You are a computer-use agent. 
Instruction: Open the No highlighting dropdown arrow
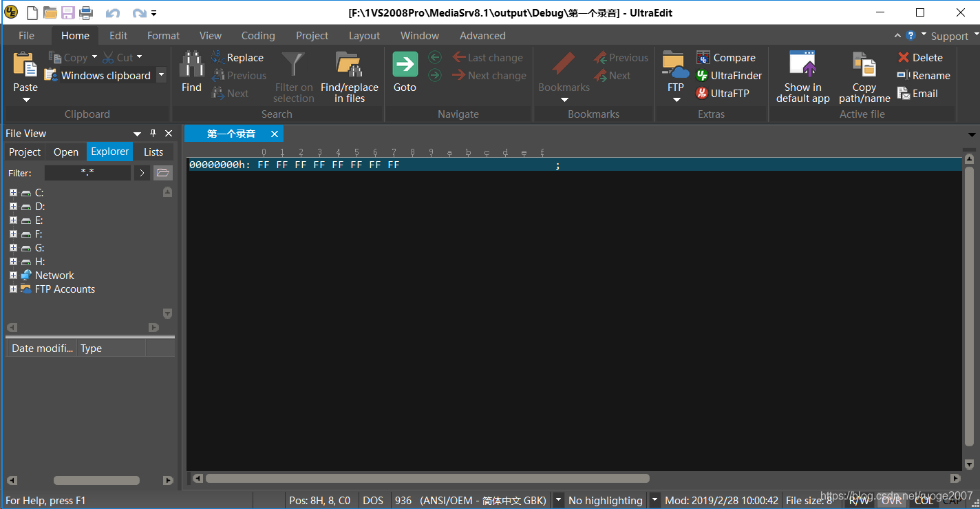654,501
